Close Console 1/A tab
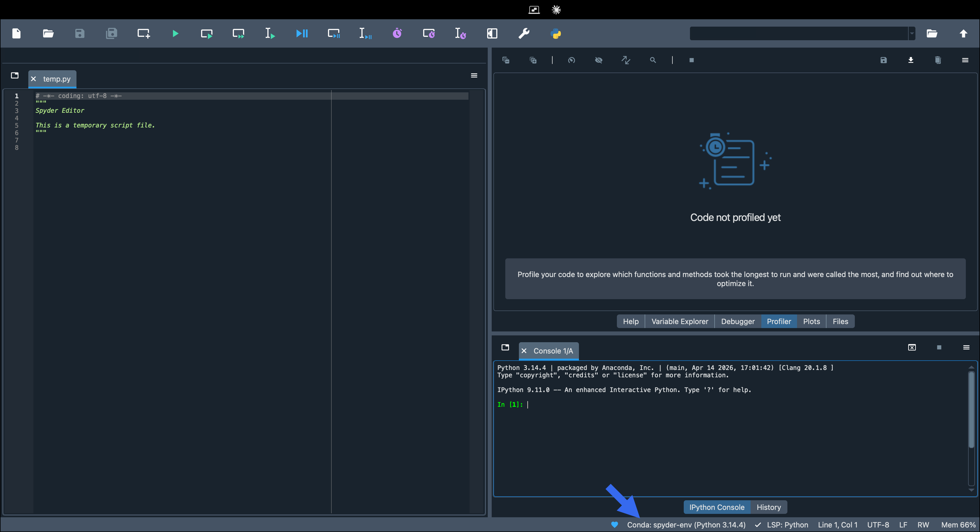Screen dimensions: 980x532 [x=524, y=351]
